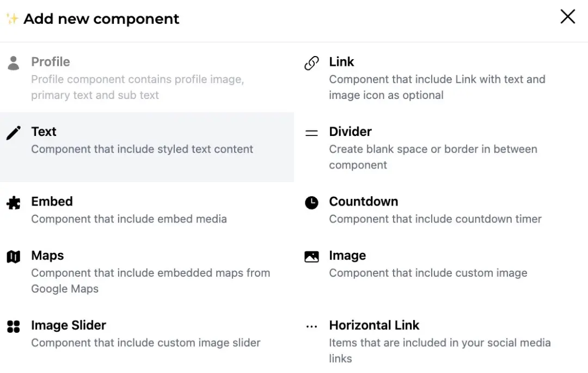The image size is (588, 373).
Task: Click the Countdown clock icon
Action: coord(311,203)
